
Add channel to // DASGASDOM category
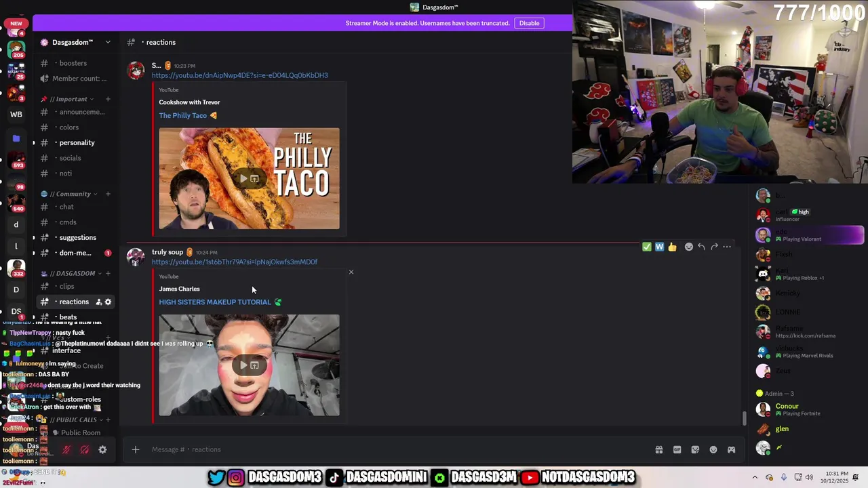pyautogui.click(x=108, y=273)
